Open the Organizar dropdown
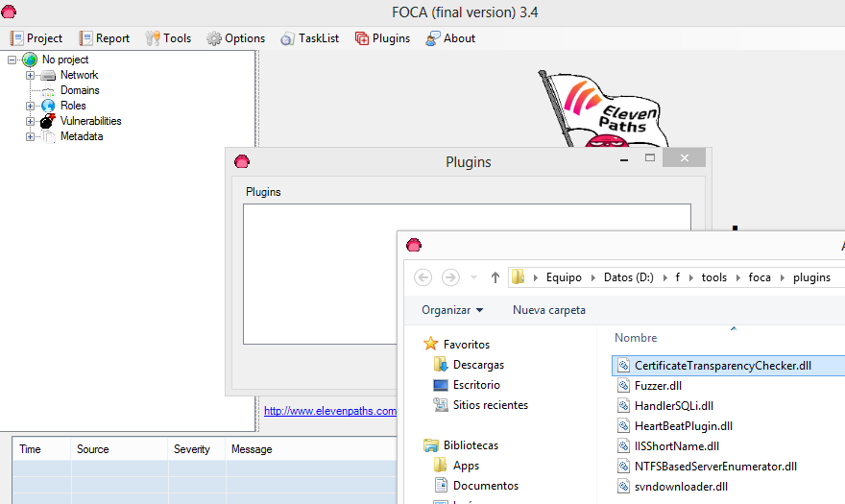Screen dimensions: 845x504 (452, 310)
